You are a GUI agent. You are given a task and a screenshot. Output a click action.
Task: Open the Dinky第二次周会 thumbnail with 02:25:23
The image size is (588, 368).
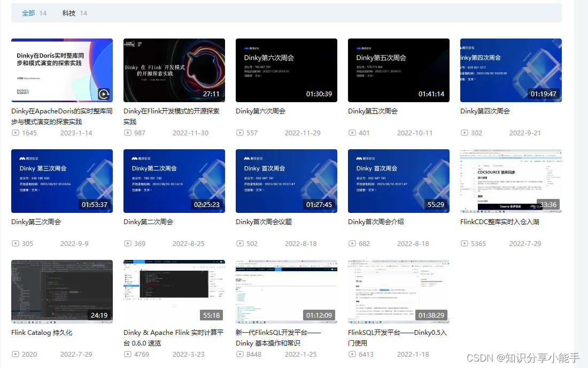click(x=174, y=181)
